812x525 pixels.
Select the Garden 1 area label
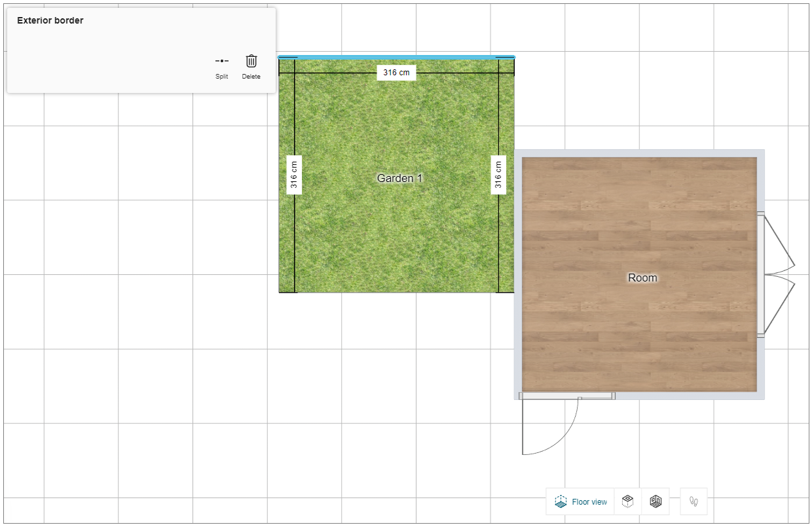click(x=399, y=178)
